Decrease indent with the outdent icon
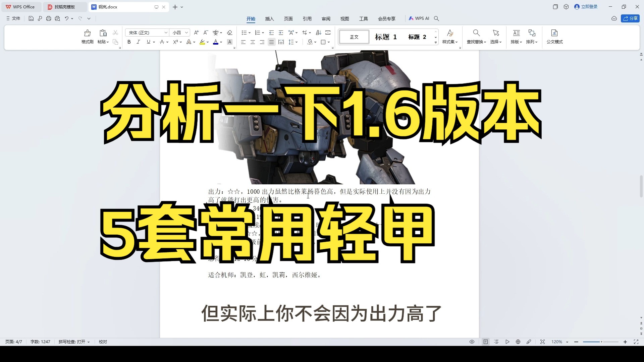 click(x=271, y=33)
